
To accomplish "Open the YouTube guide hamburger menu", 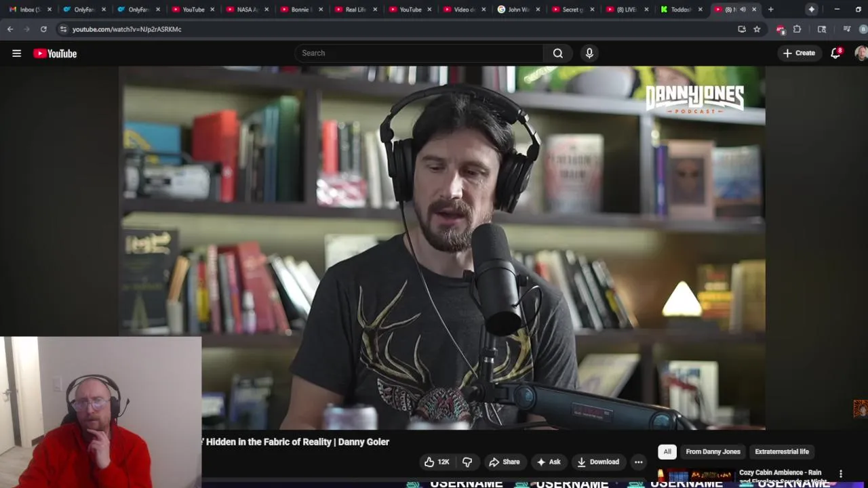I will coord(16,53).
